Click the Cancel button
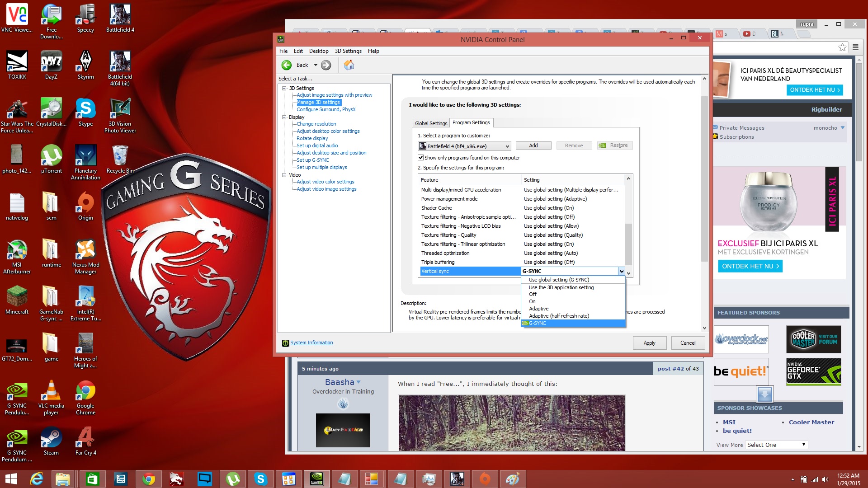Image resolution: width=868 pixels, height=488 pixels. pyautogui.click(x=688, y=343)
